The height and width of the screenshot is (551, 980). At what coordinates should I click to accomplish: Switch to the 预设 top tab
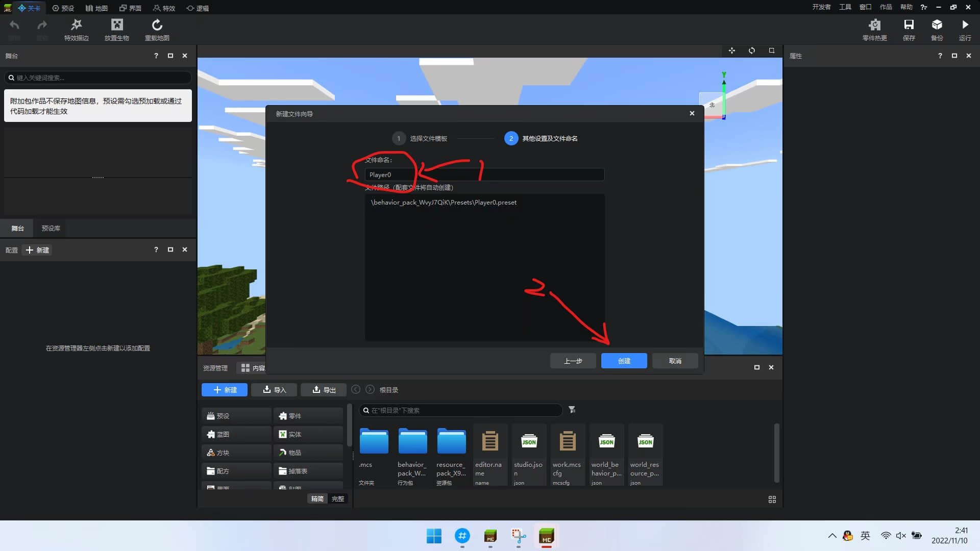coord(63,8)
